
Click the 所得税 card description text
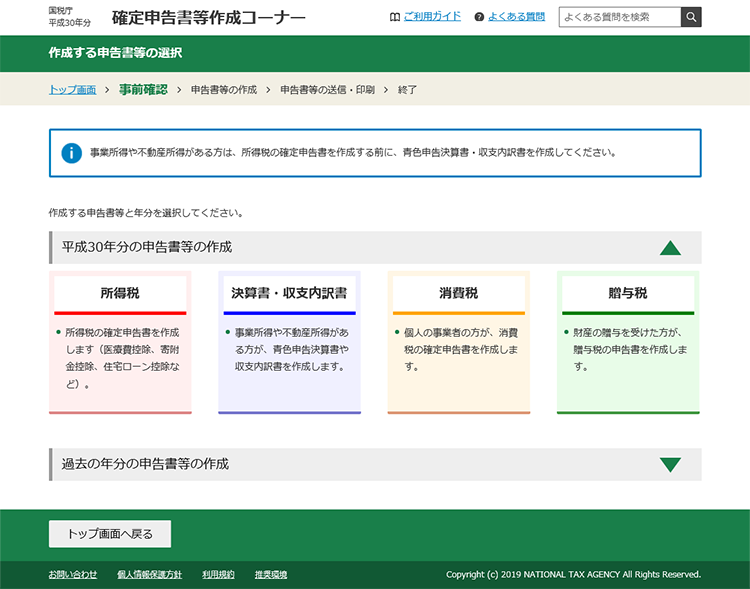122,358
